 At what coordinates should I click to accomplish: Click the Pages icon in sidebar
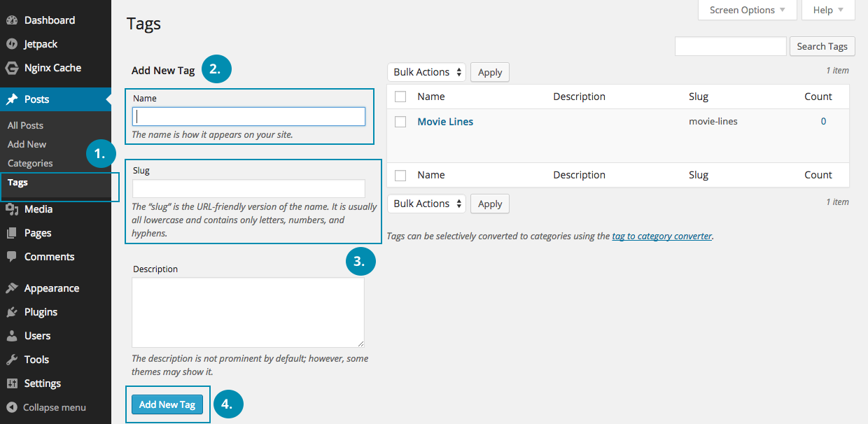12,233
